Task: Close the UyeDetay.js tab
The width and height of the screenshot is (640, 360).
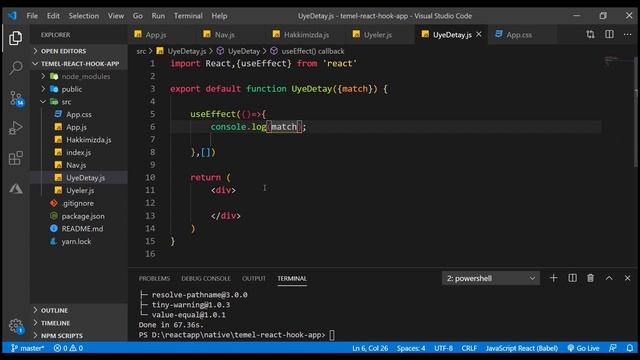Action: pos(479,34)
